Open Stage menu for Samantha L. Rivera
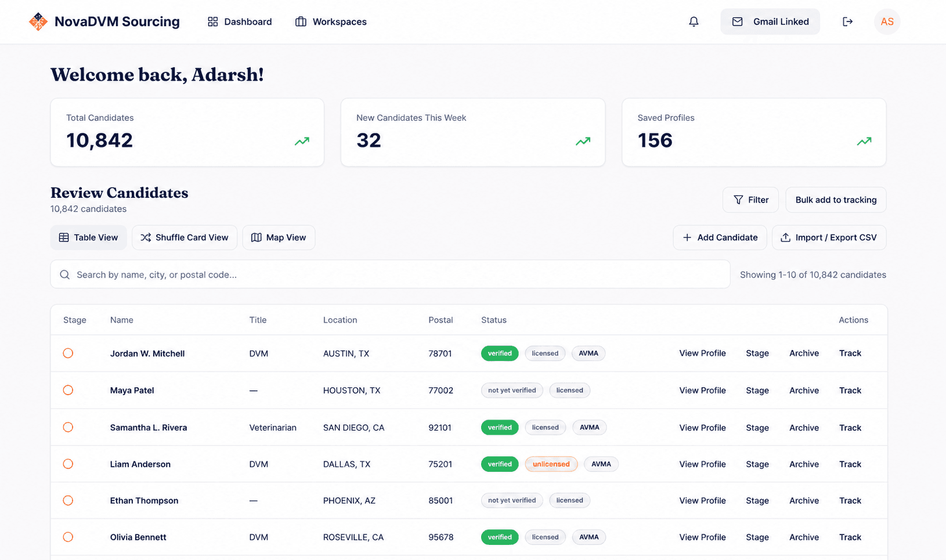 [x=757, y=428]
